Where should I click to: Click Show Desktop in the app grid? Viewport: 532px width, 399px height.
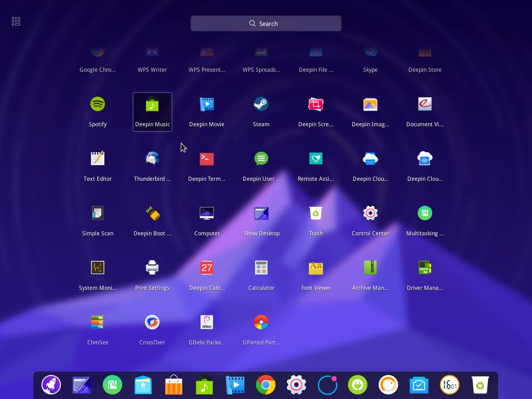click(261, 213)
